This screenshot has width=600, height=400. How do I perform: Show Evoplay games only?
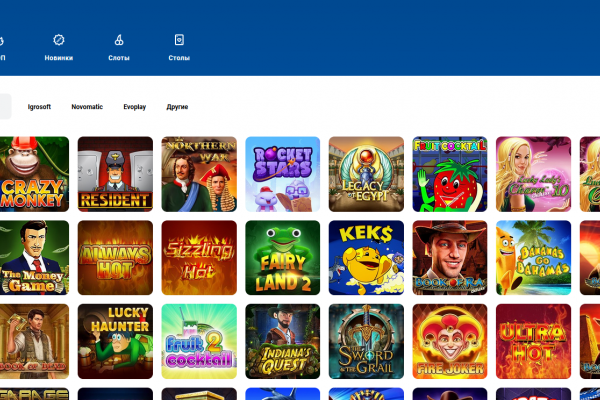coord(135,106)
